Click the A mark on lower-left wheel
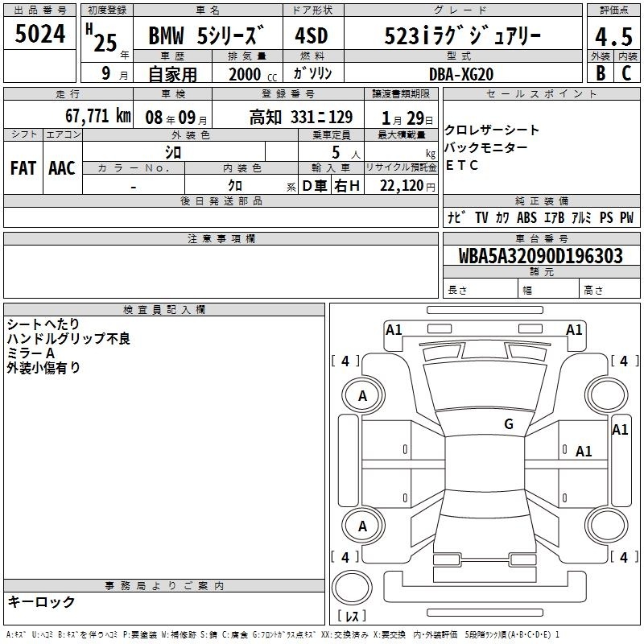This screenshot has height=644, width=644. [362, 526]
